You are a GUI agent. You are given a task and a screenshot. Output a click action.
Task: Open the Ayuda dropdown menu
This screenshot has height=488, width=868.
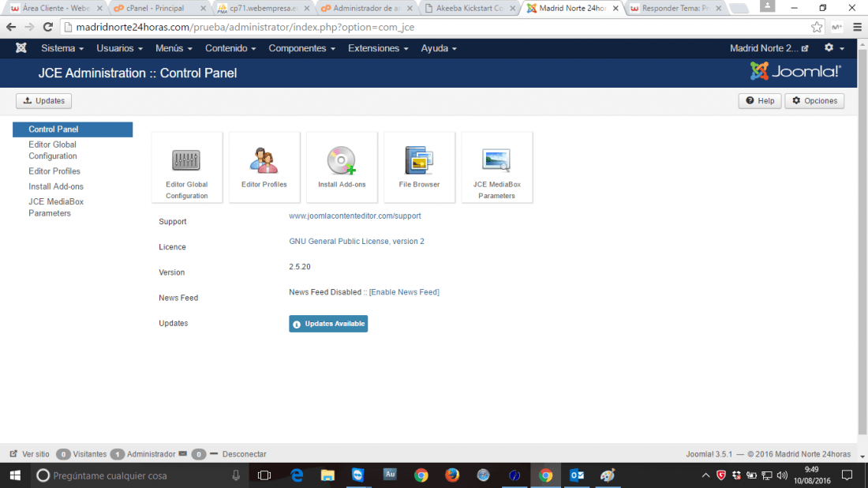click(x=439, y=48)
